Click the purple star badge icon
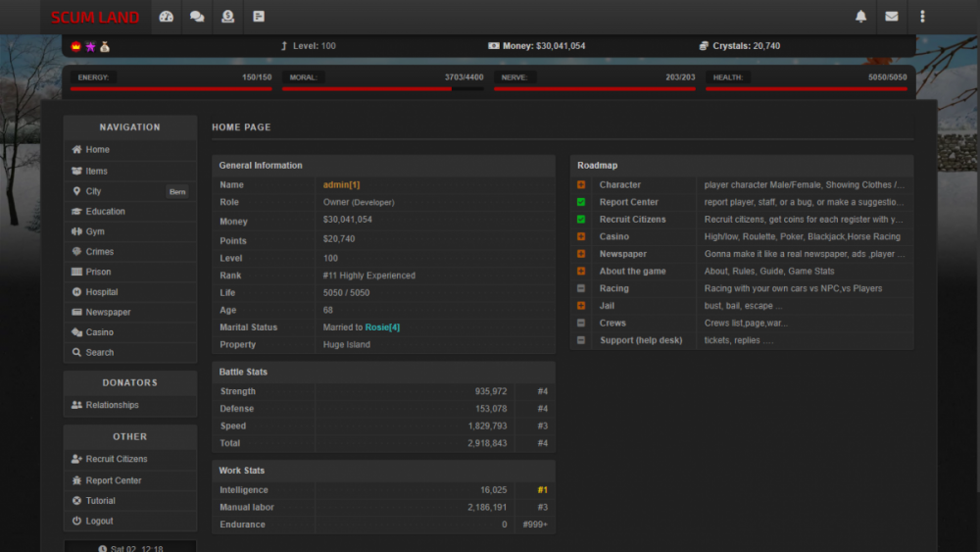Screen dimensions: 980x552 coord(90,46)
